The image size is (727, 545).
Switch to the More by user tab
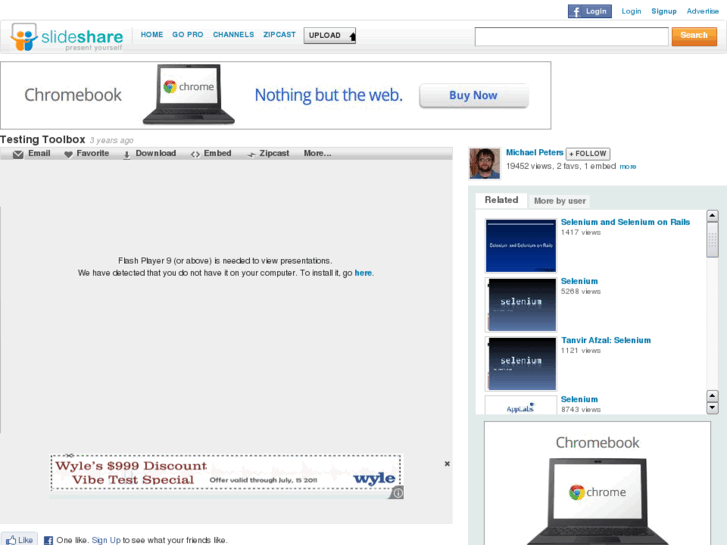pos(560,201)
